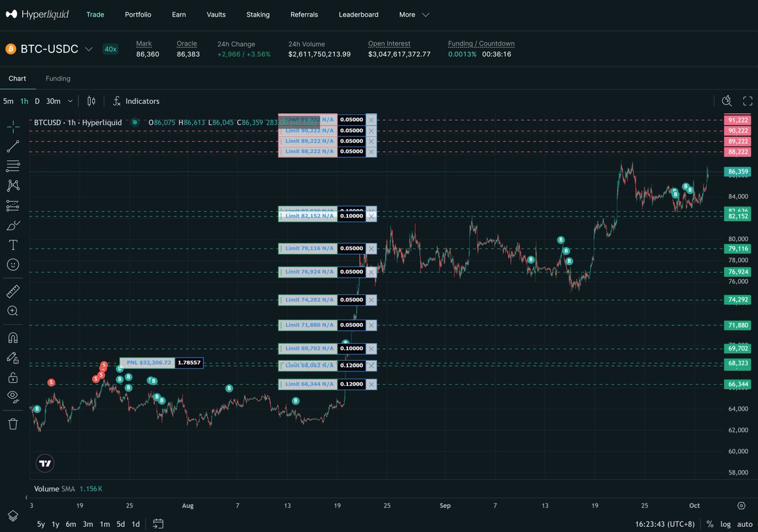
Task: Switch to the Funding tab
Action: point(58,78)
